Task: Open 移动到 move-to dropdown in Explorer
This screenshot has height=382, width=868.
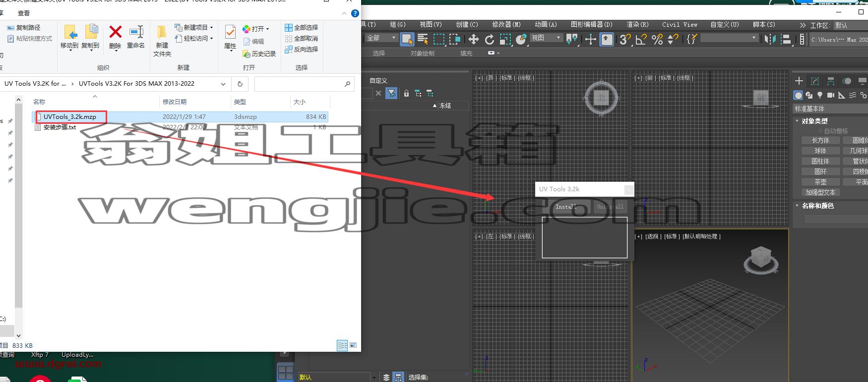Action: pyautogui.click(x=69, y=39)
